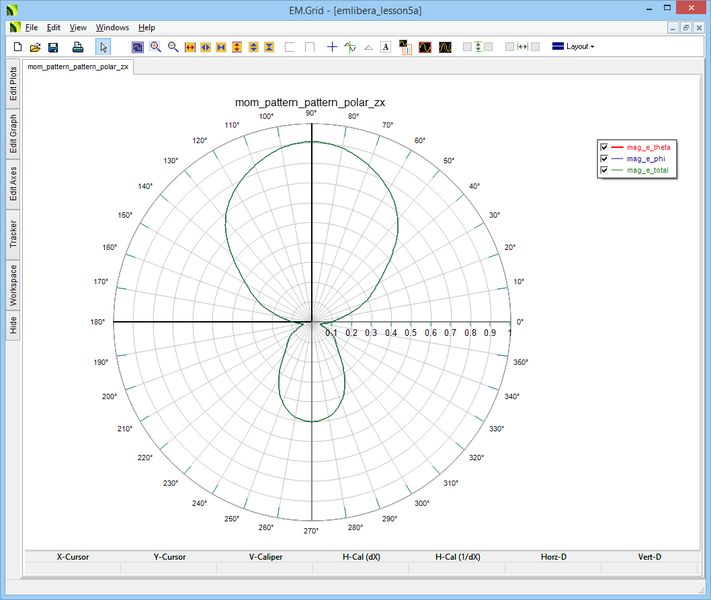Switch to the mom_pattern_pattern_polar_zx tab

click(x=78, y=67)
